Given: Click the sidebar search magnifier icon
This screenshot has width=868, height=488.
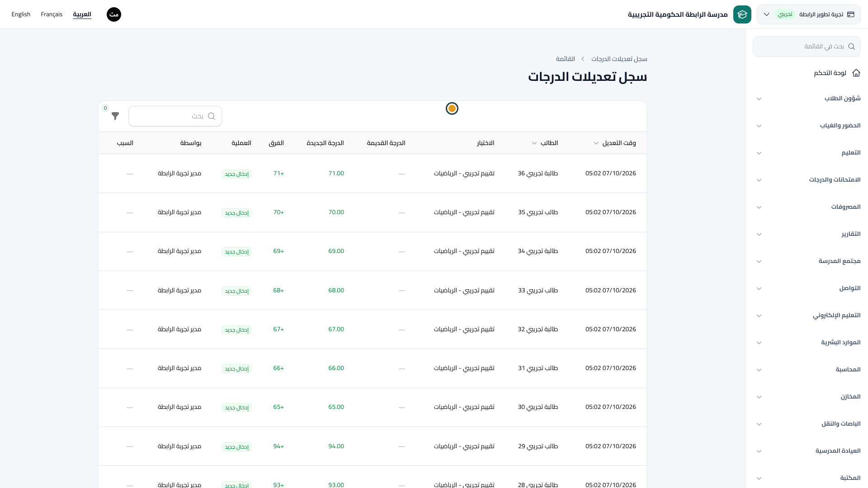Looking at the screenshot, I should click(852, 47).
